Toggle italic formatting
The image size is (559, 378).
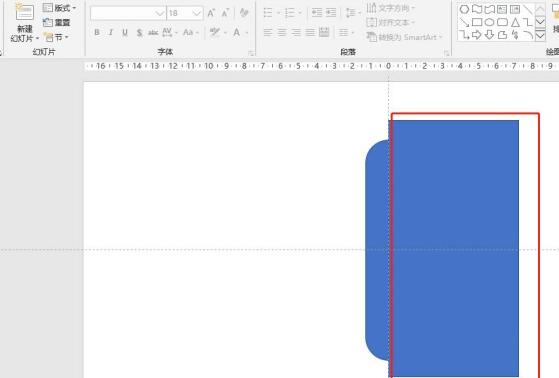(111, 32)
